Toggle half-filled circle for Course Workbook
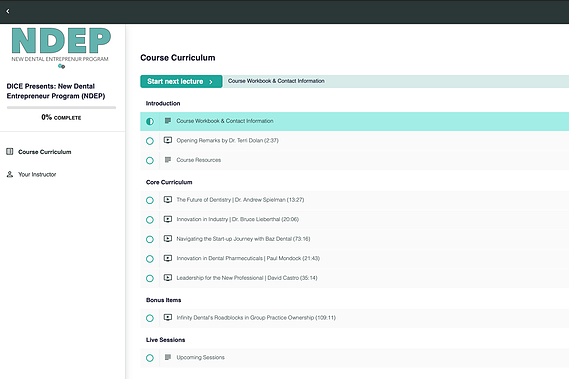This screenshot has height=379, width=569. [x=150, y=121]
